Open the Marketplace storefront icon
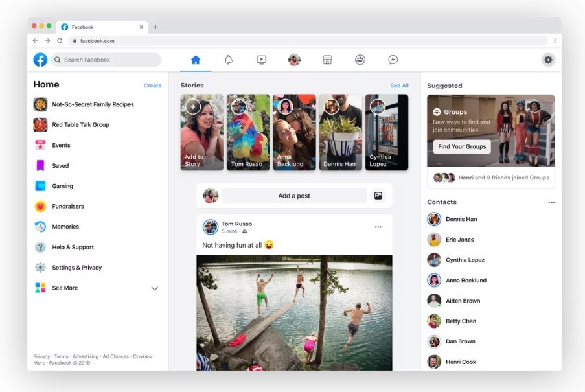Image resolution: width=585 pixels, height=392 pixels. click(327, 60)
